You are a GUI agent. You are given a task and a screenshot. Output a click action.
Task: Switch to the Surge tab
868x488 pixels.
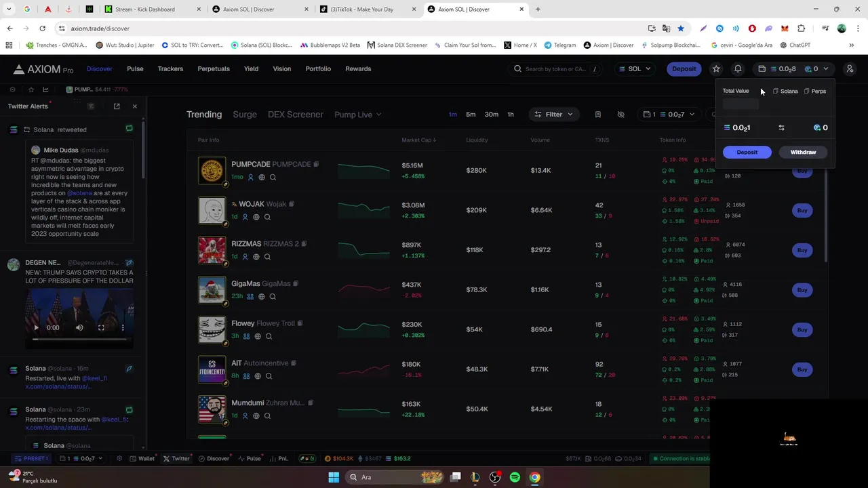(x=245, y=115)
